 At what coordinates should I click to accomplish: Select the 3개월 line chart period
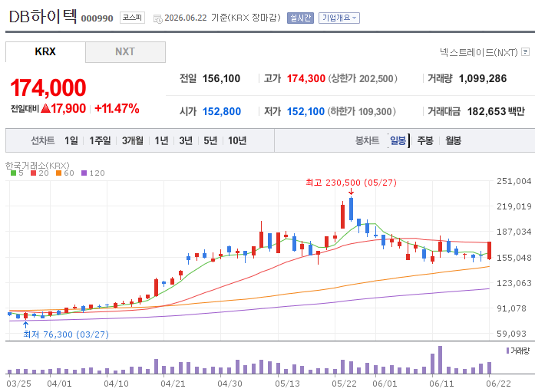tap(133, 140)
